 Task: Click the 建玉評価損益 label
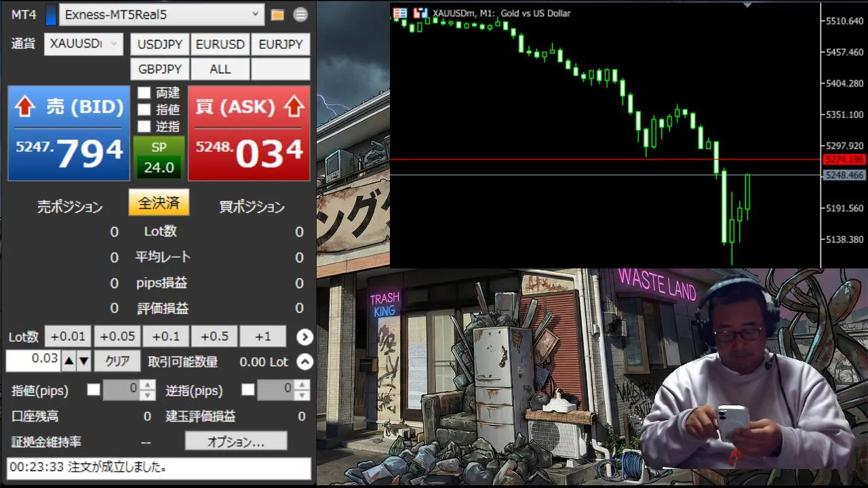click(201, 416)
